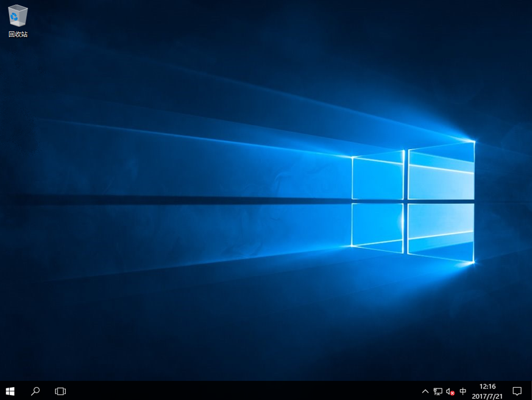Open Windows Search with the magnifier icon
The width and height of the screenshot is (532, 400).
[x=35, y=391]
